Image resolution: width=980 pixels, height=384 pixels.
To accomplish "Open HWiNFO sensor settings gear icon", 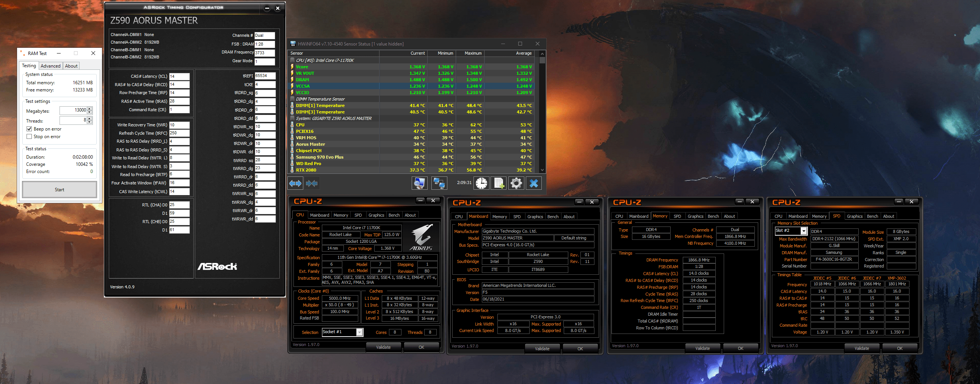I will [x=516, y=183].
